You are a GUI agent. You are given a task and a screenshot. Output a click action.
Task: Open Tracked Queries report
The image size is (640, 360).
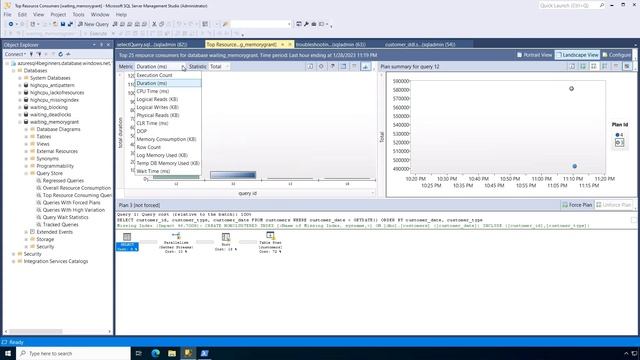tap(60, 225)
